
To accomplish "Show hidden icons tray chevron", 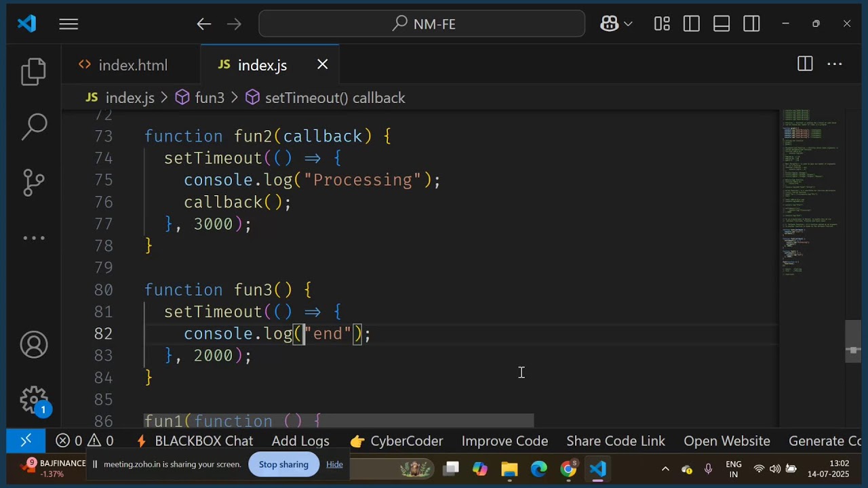I will point(665,469).
